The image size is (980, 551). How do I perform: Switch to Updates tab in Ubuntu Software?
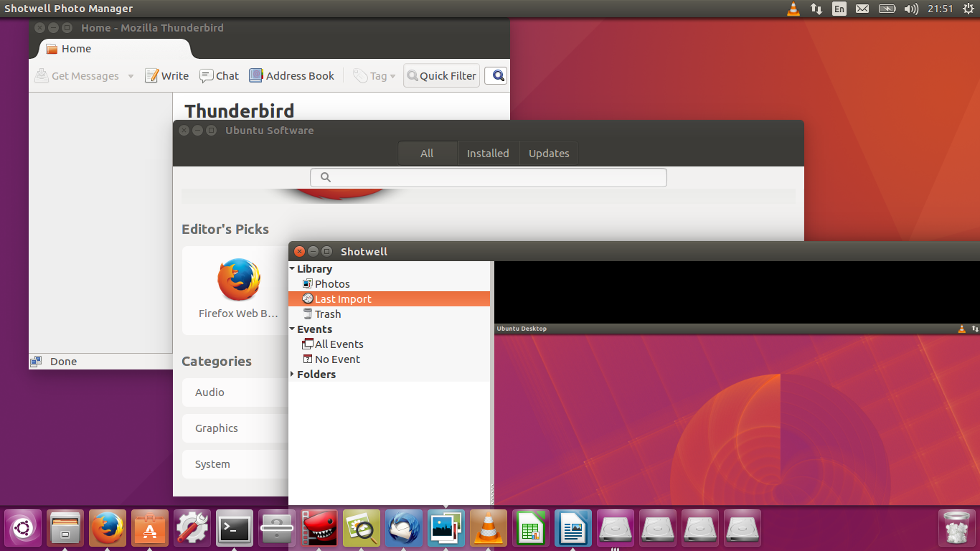[549, 154]
